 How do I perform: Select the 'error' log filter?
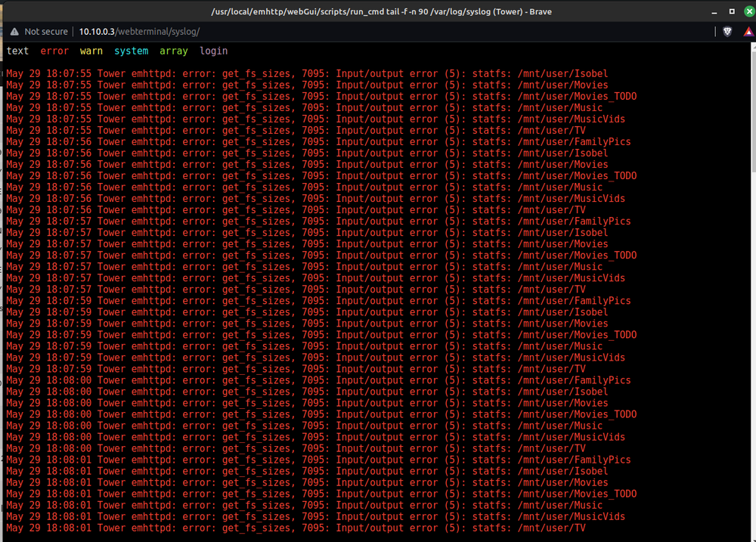click(54, 51)
